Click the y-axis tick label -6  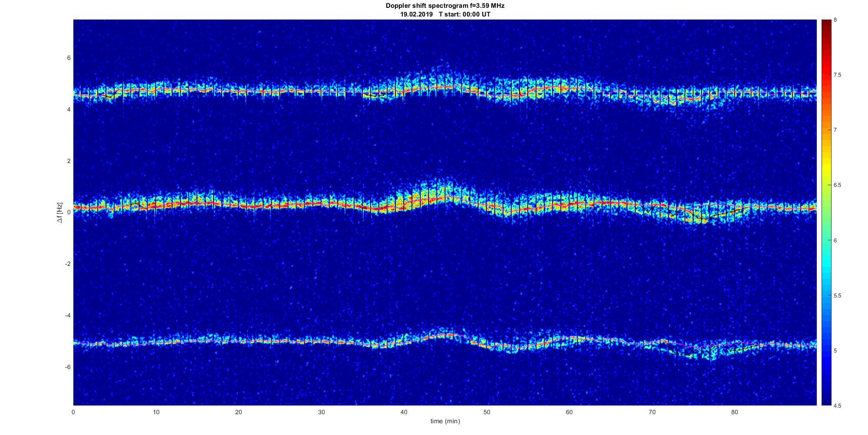click(68, 367)
